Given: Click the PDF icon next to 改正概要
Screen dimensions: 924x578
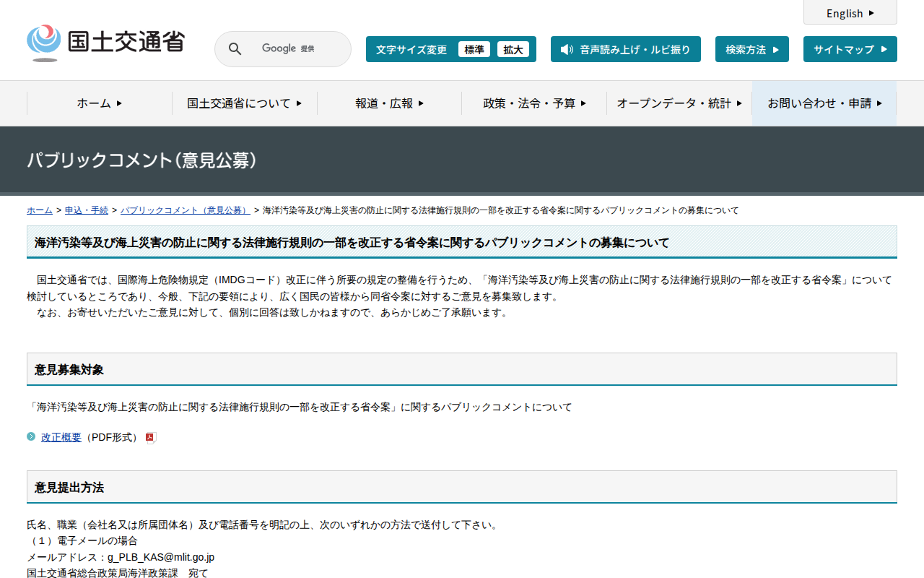Looking at the screenshot, I should tap(151, 438).
